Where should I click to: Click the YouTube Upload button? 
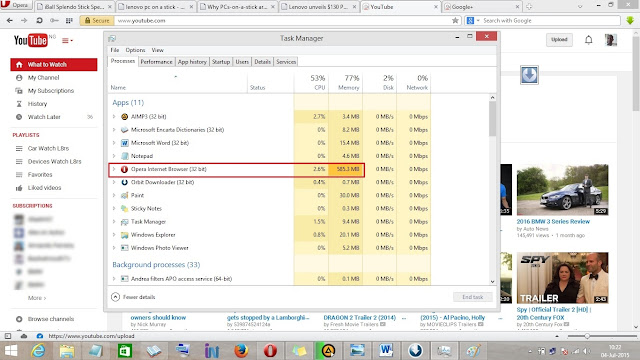pyautogui.click(x=559, y=40)
